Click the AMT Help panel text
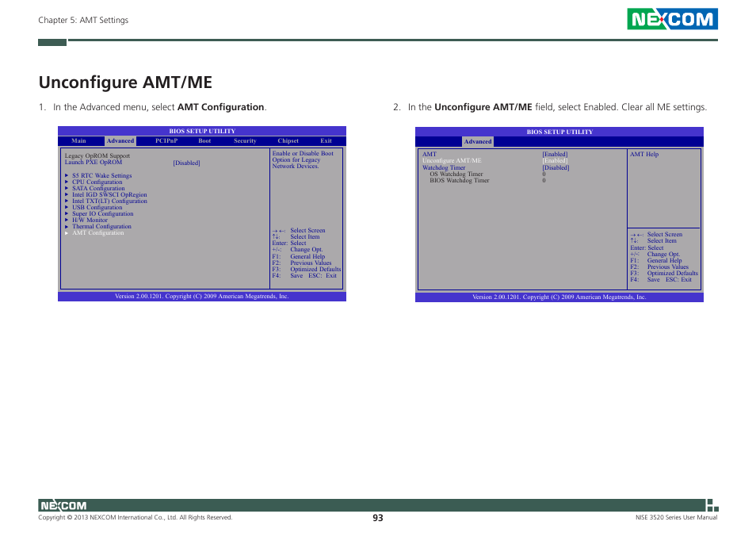Viewport: 756px width, 533px height. pyautogui.click(x=644, y=155)
